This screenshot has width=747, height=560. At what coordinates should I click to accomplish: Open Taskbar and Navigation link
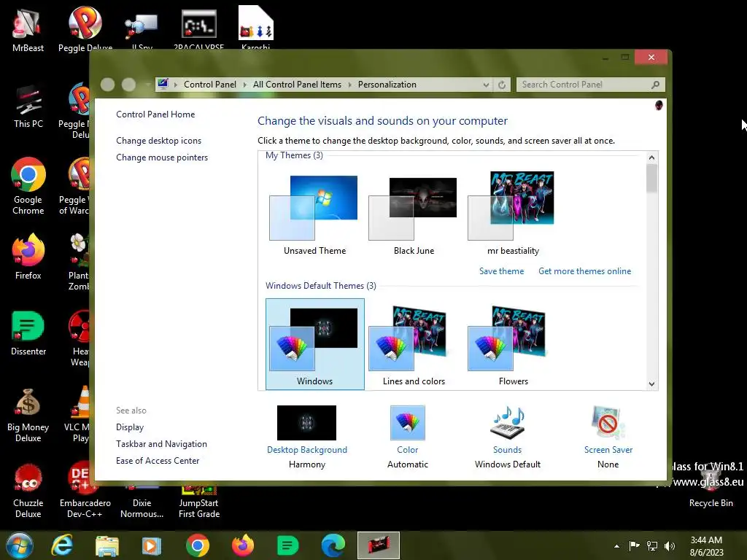click(x=161, y=444)
